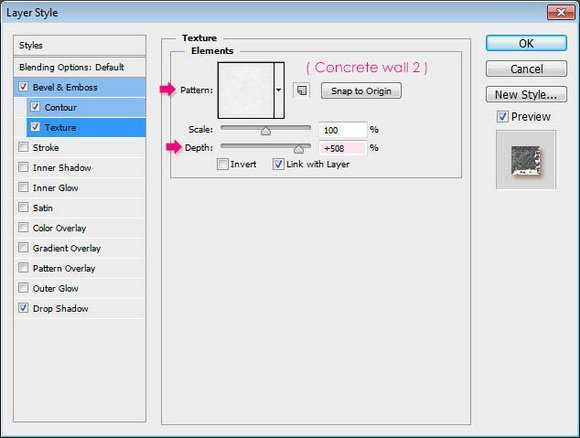
Task: Uncheck the Bevel & Emboss checkbox
Action: tap(23, 87)
